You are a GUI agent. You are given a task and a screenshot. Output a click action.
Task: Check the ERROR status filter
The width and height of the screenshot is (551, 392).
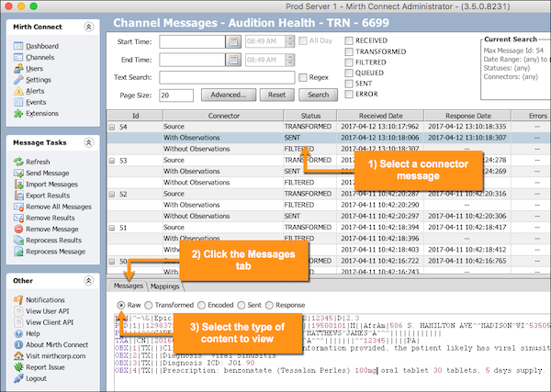[x=349, y=95]
